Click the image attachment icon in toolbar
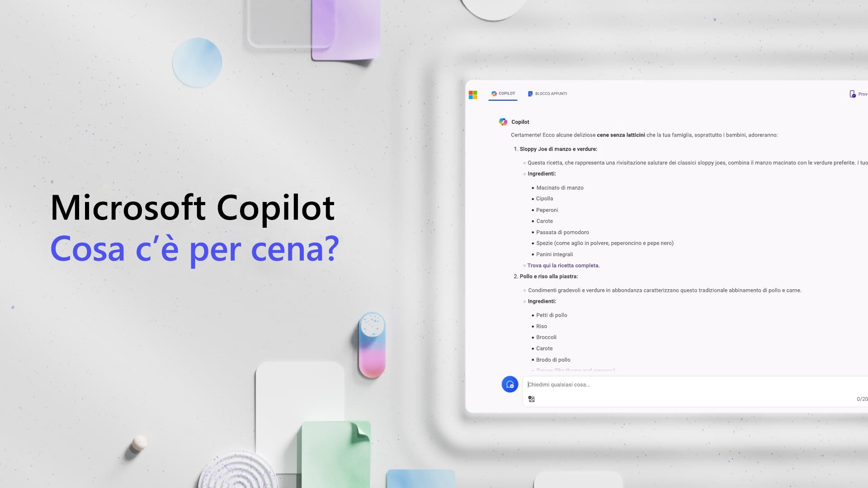The image size is (868, 488). 532,399
